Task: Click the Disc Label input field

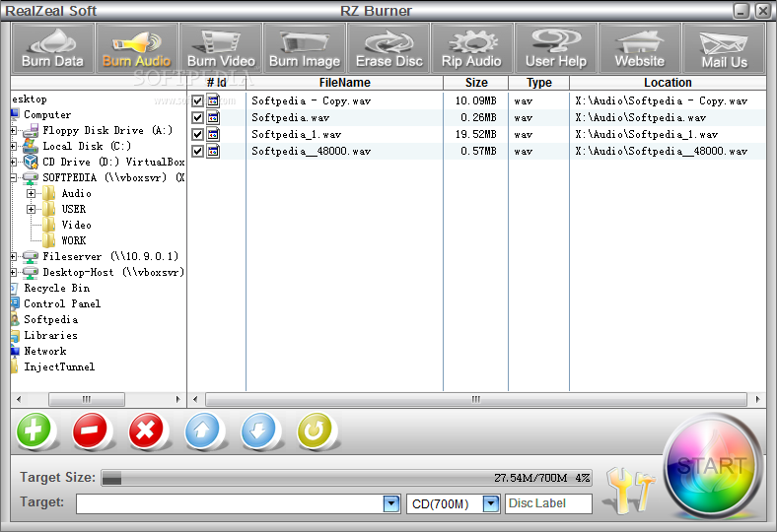Action: (x=548, y=503)
